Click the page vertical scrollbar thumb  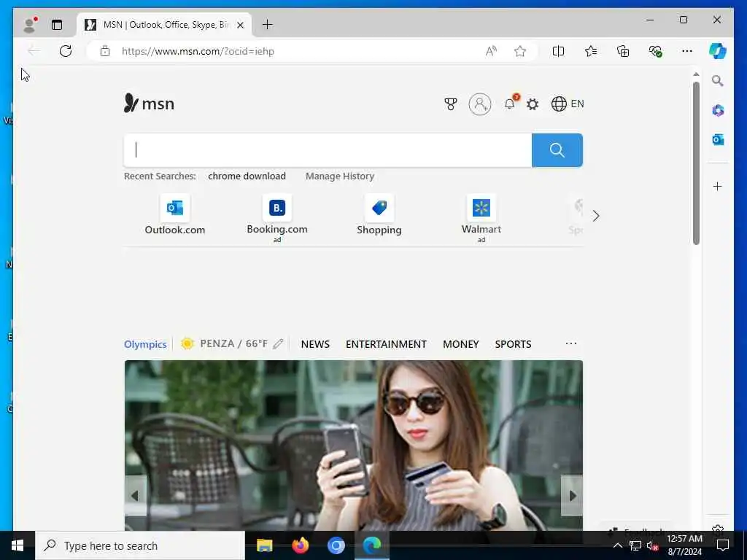coord(696,163)
